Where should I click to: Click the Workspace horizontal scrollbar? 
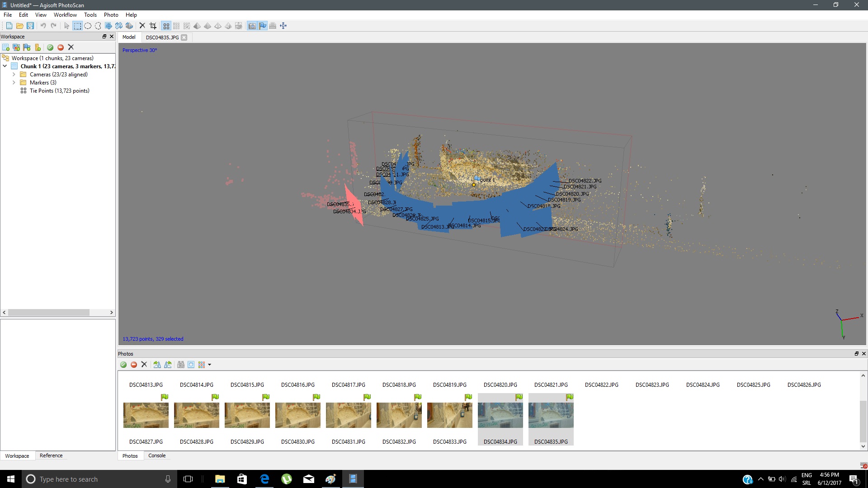tap(49, 313)
